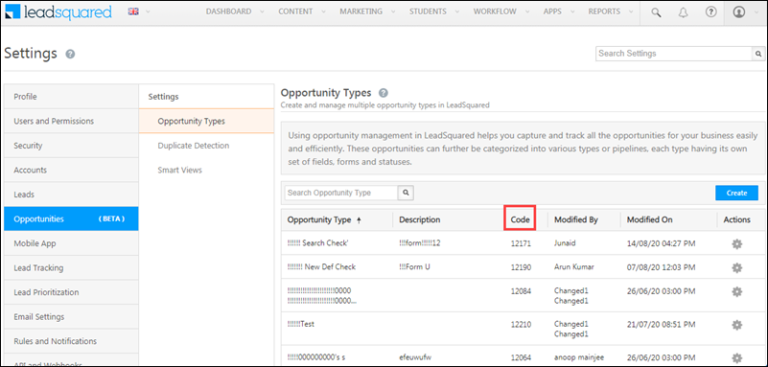Screen dimensions: 768x367
Task: Click the magnifier button beside Search Opportunity Type
Action: tap(406, 193)
